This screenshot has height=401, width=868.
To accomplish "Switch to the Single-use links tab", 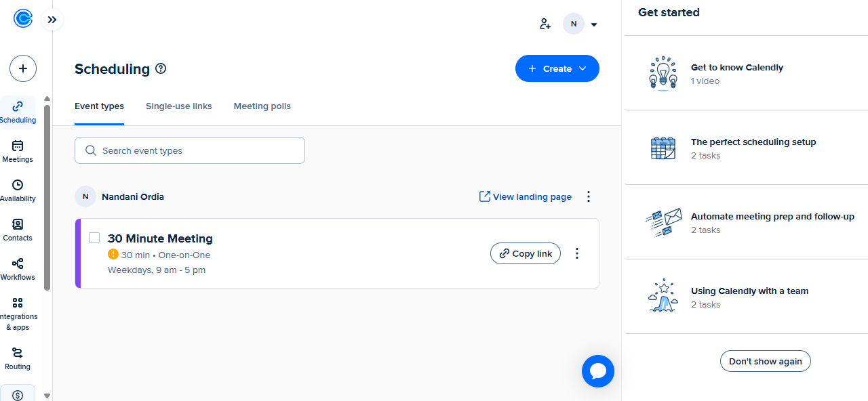I will (178, 106).
